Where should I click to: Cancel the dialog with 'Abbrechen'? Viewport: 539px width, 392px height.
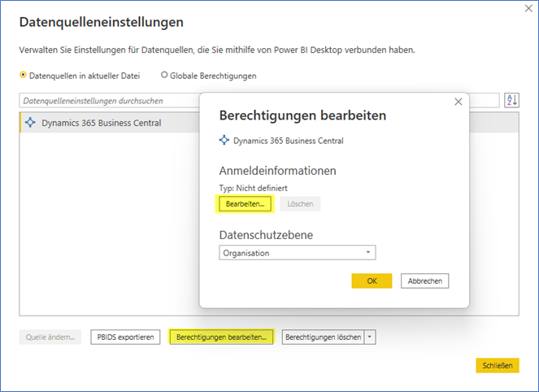coord(424,281)
